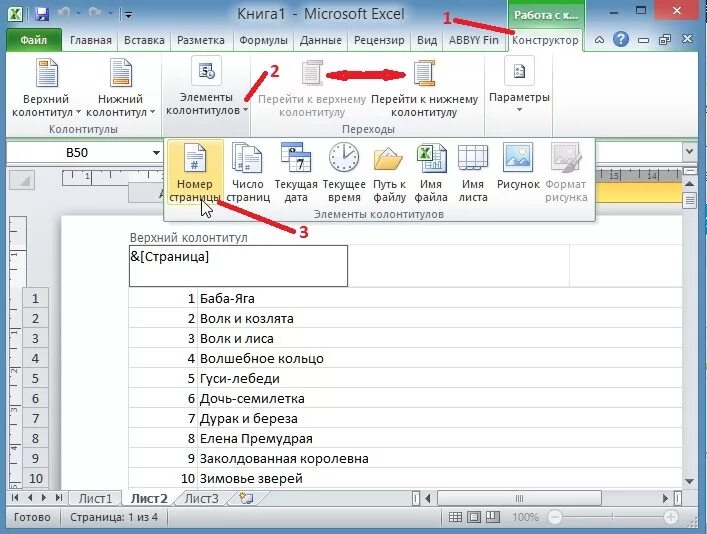Select cell with Елена Премудрая

click(440, 438)
